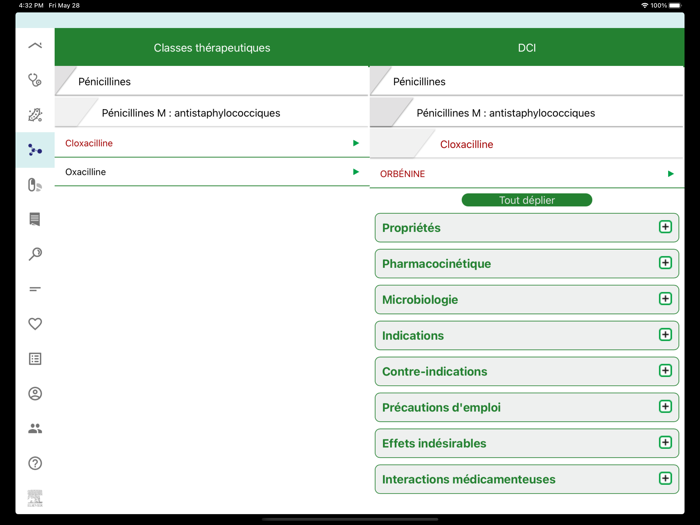Expand Contre-indications with its plus icon
The height and width of the screenshot is (525, 700).
pyautogui.click(x=665, y=371)
